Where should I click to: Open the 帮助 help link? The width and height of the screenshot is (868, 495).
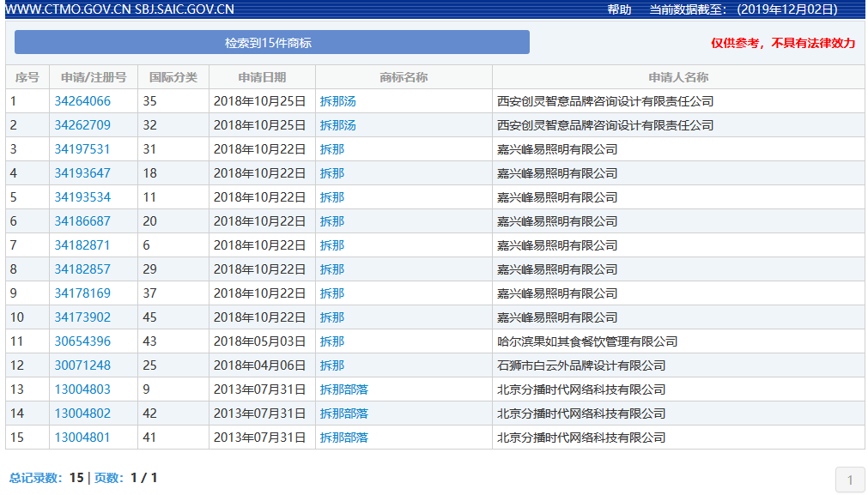point(618,11)
